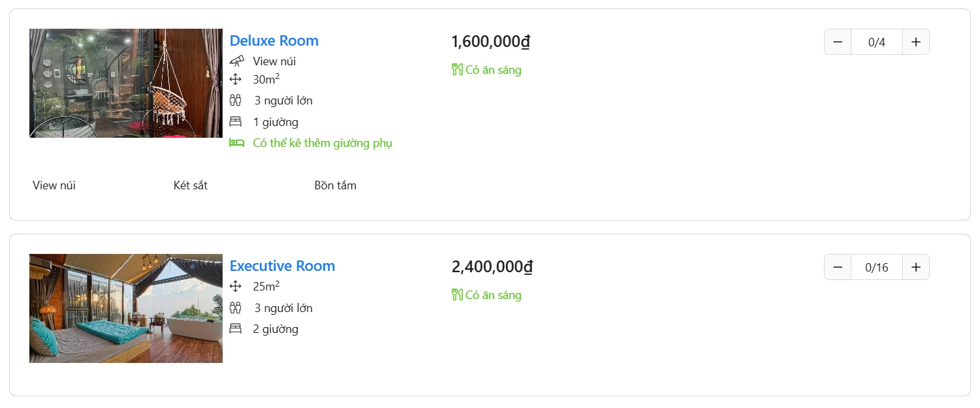Click the bed icon next to 2 giường

tap(236, 329)
